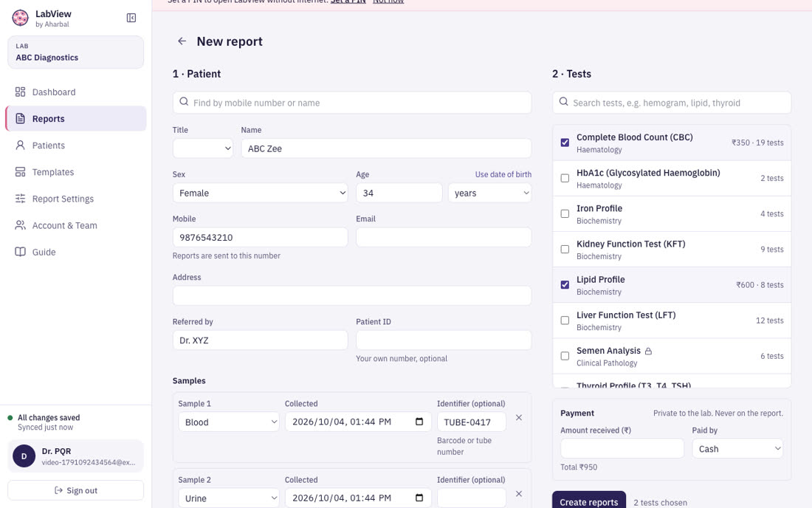Open the calendar picker for Sample 1

[419, 422]
